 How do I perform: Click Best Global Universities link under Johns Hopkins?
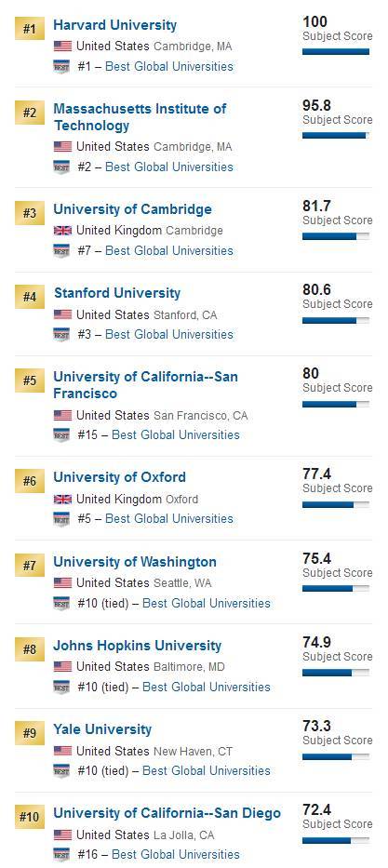[207, 687]
